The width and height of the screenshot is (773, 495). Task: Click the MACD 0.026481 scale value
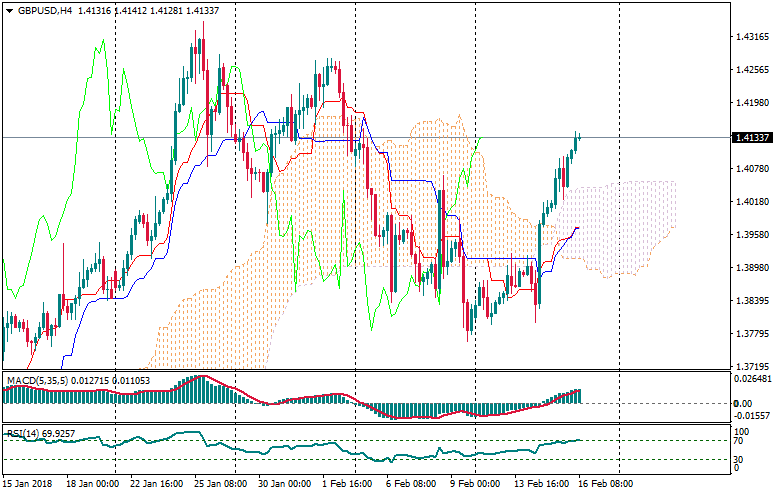click(x=750, y=379)
